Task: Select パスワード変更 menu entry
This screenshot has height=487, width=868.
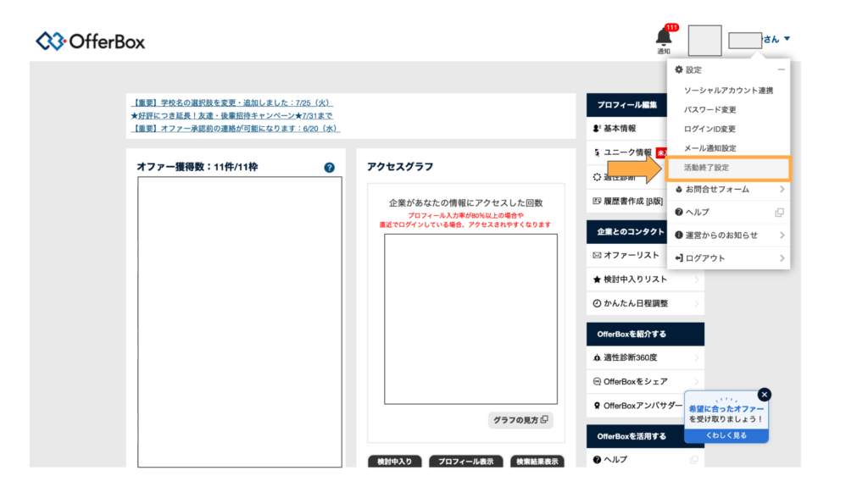Action: (709, 109)
